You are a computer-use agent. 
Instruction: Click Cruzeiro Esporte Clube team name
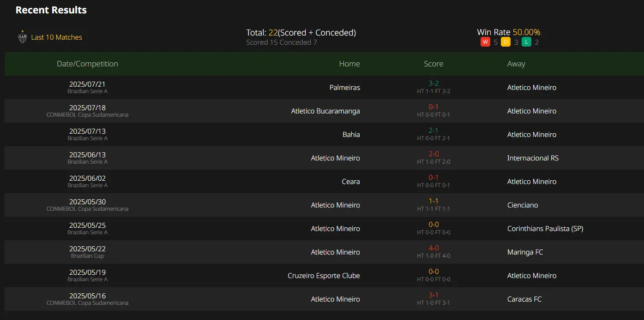324,275
